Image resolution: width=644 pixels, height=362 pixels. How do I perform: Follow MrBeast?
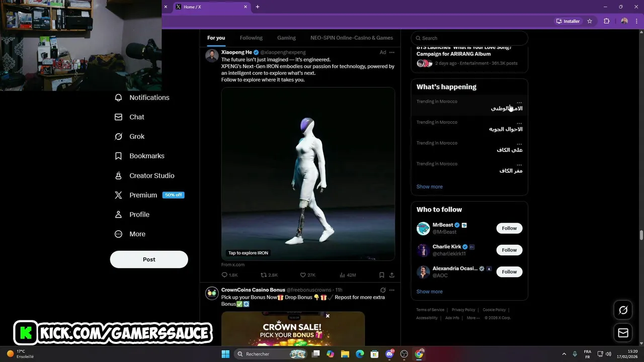[509, 228]
